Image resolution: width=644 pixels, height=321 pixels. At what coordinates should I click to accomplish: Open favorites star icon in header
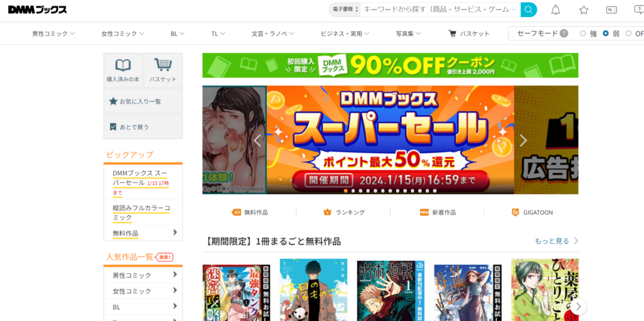[x=584, y=10]
